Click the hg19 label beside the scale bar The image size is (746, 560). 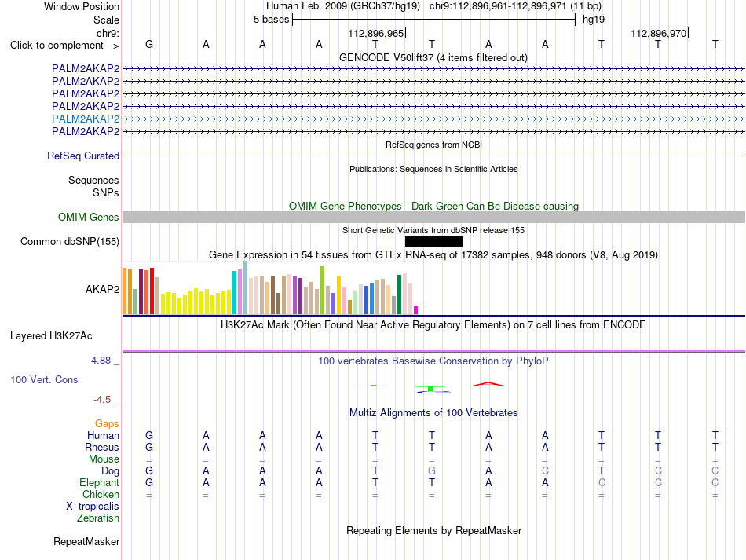[x=594, y=20]
